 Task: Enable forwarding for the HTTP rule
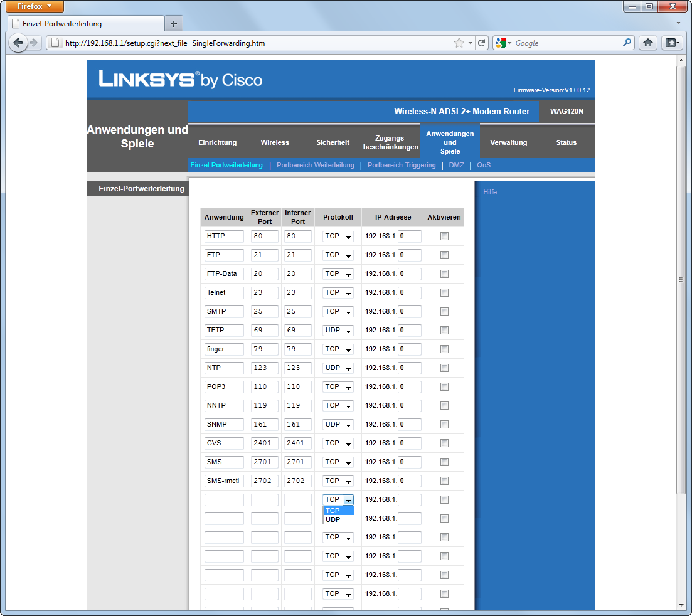coord(444,236)
